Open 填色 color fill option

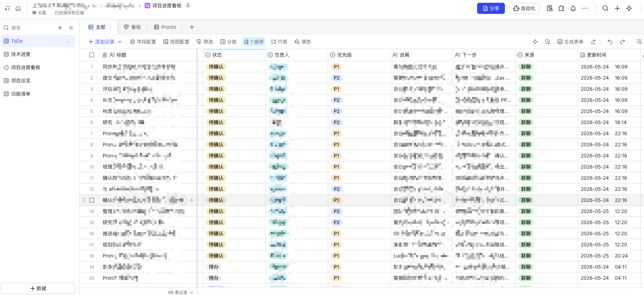pos(303,42)
